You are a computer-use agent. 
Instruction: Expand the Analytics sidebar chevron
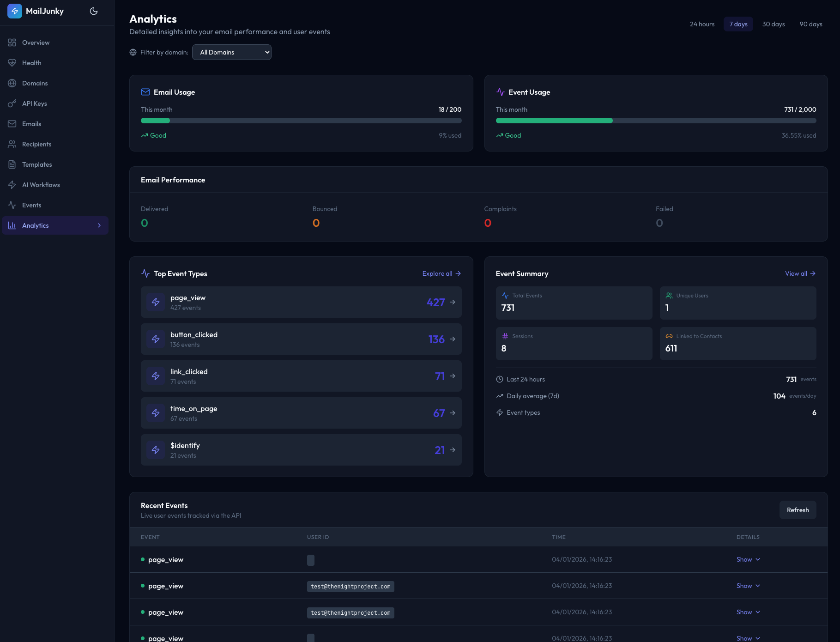[99, 225]
